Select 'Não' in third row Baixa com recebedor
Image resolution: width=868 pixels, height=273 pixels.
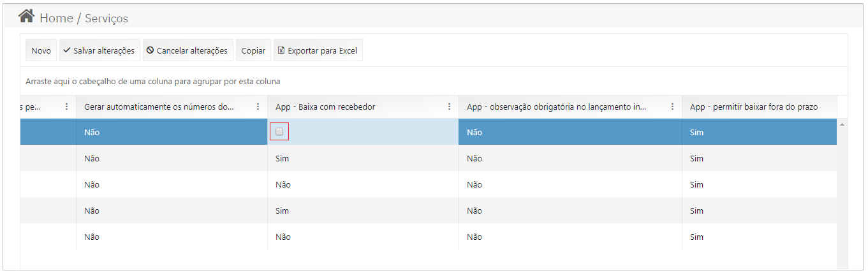[283, 184]
